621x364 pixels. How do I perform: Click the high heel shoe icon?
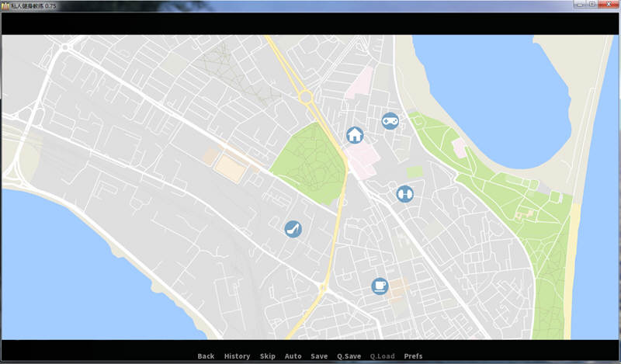[x=293, y=228]
